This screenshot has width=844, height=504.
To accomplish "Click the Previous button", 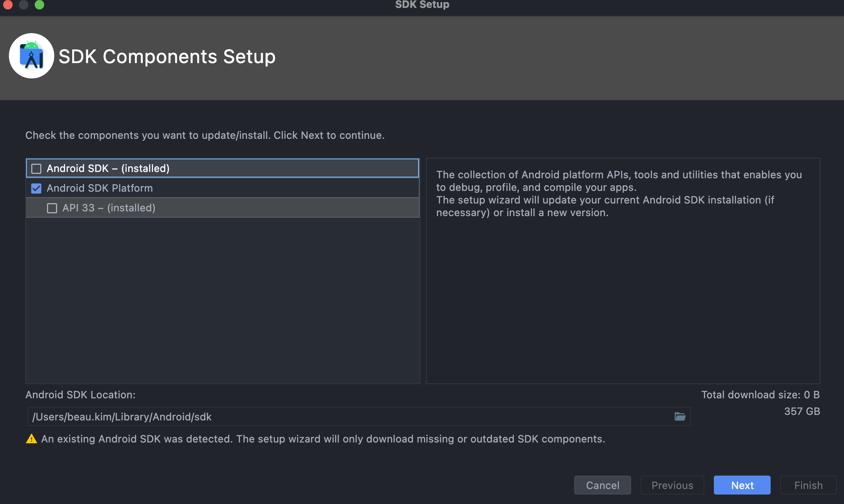I will coord(672,485).
